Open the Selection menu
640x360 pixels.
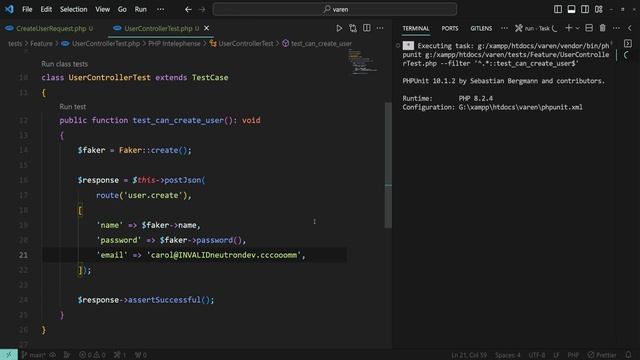tap(73, 9)
